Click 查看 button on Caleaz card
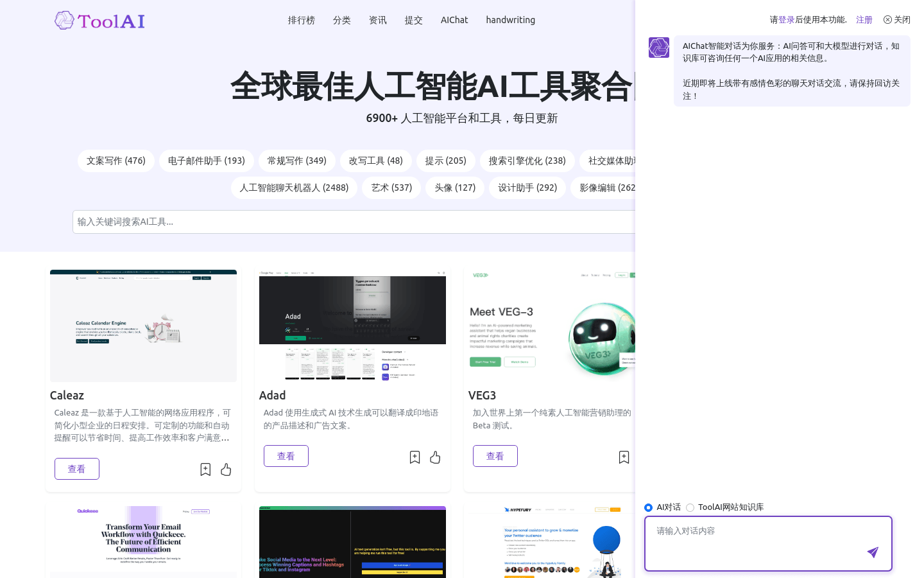The image size is (924, 578). point(77,469)
